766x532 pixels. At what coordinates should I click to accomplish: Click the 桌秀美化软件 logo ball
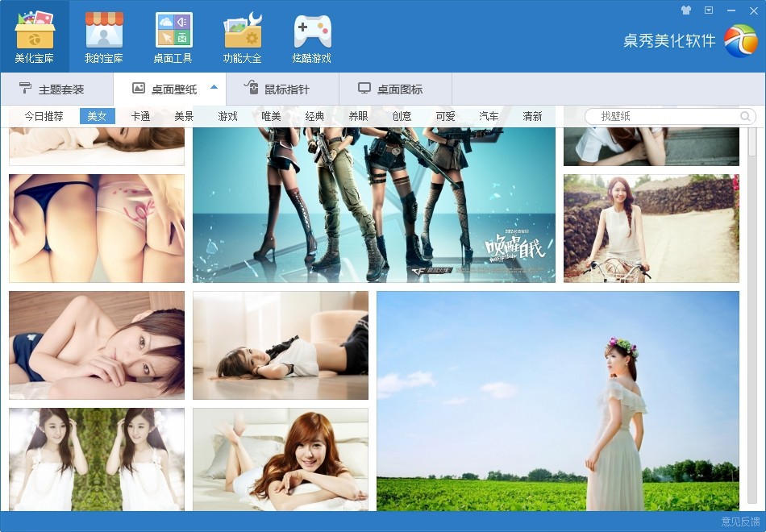[740, 41]
